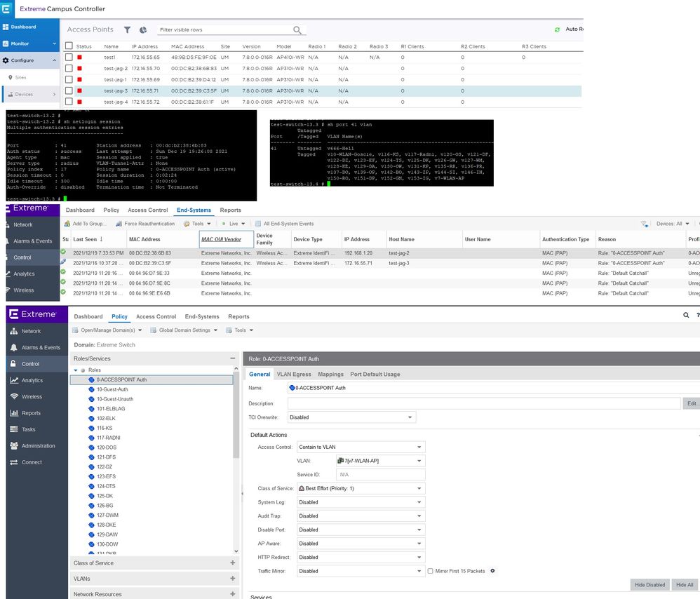Open the pie chart icon in Access Points header

(x=143, y=30)
